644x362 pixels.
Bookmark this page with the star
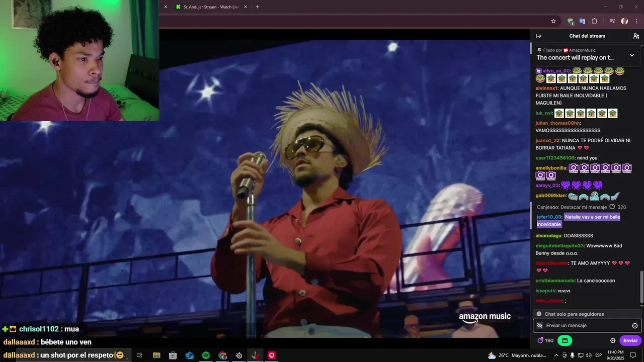(553, 21)
